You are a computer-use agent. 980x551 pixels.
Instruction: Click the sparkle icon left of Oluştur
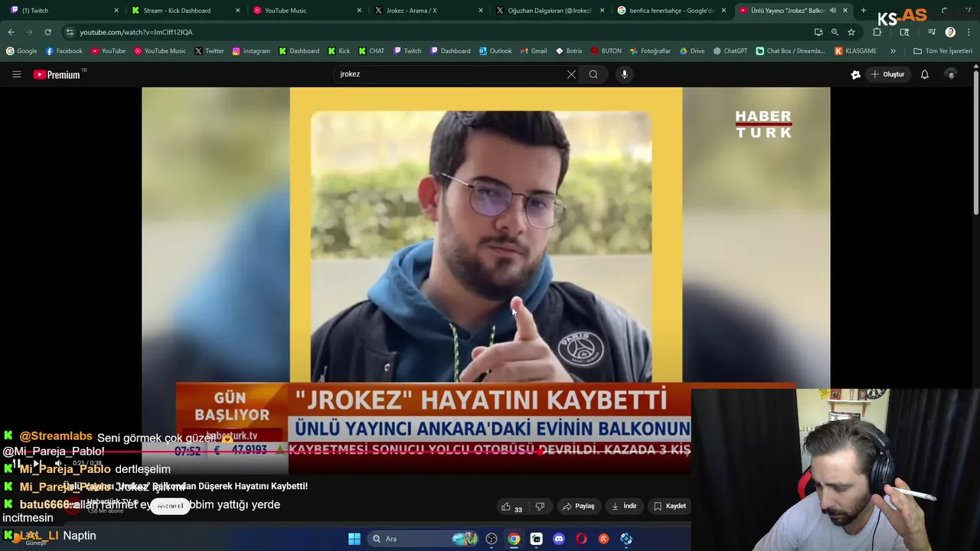point(855,74)
